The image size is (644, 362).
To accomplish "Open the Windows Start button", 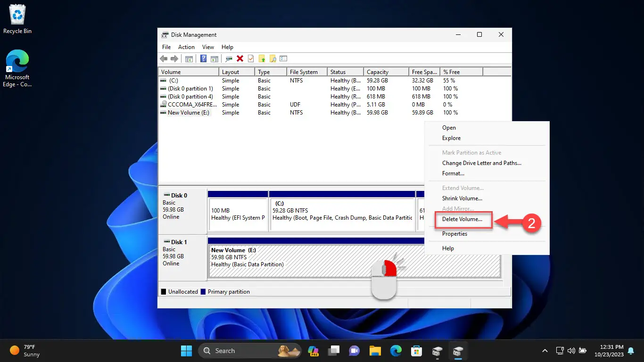I will click(186, 351).
